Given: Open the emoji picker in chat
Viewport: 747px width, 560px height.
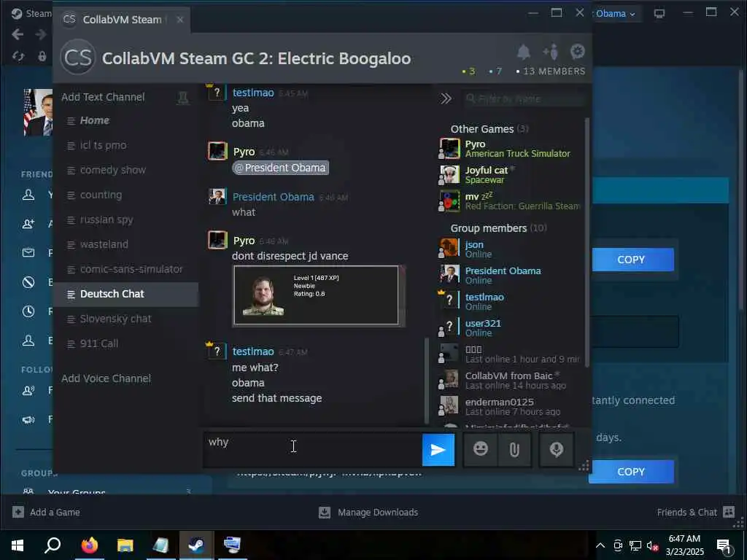Looking at the screenshot, I should click(x=480, y=449).
